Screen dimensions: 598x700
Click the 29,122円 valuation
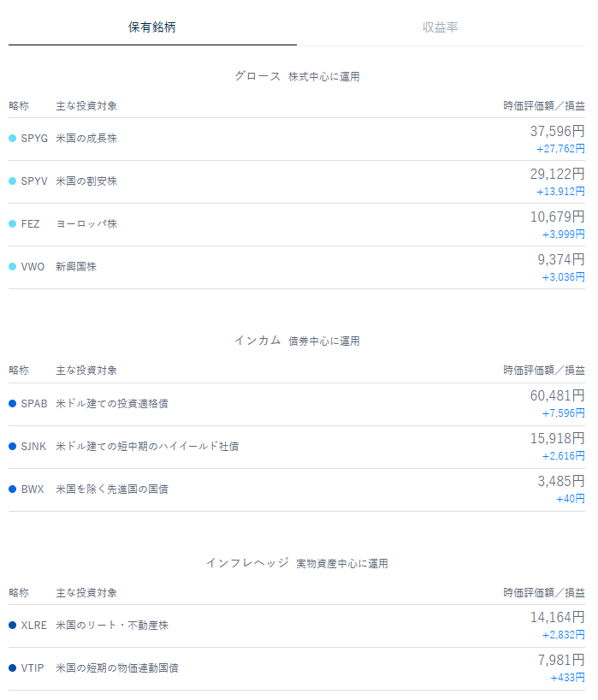558,174
